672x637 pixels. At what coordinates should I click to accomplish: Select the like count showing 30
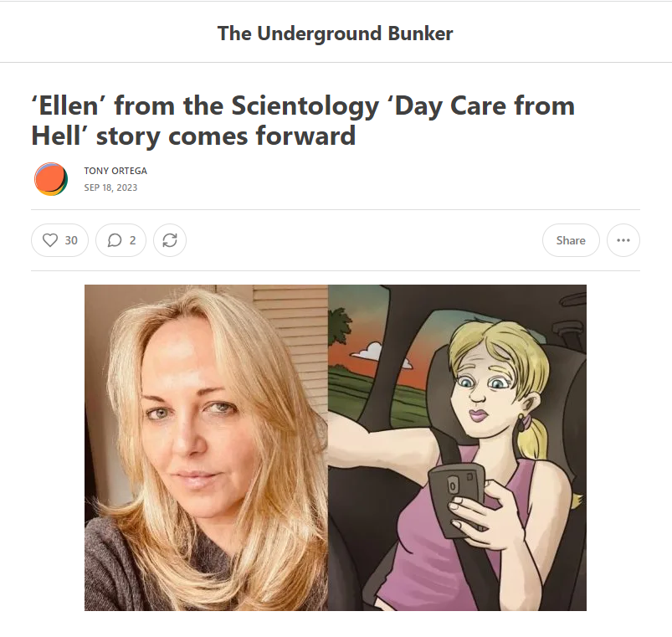tap(71, 240)
